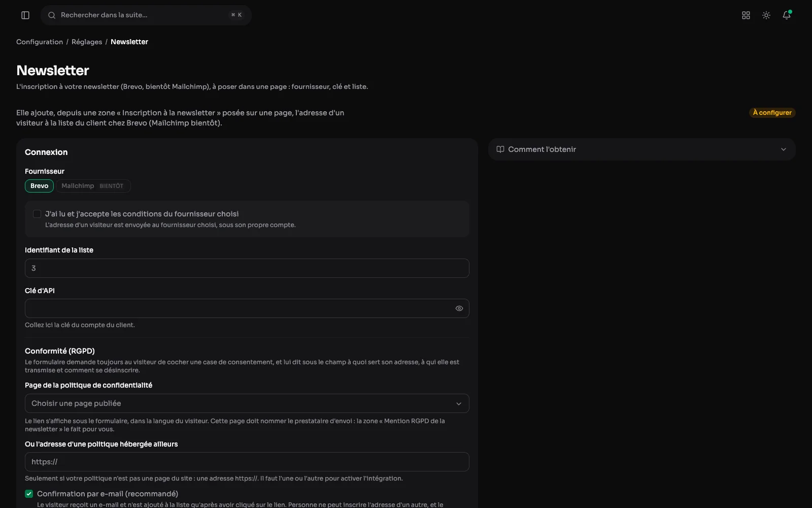Click the À configurer status badge

click(x=772, y=113)
